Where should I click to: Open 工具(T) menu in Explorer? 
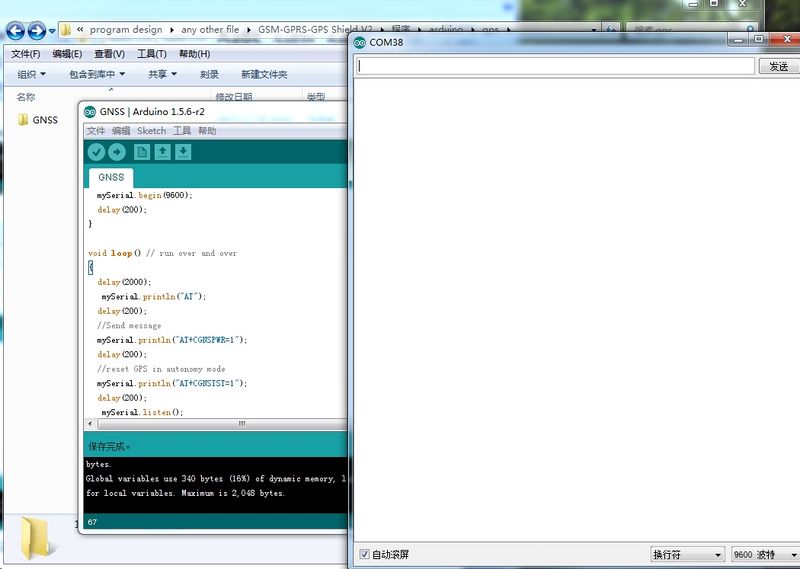tap(152, 54)
